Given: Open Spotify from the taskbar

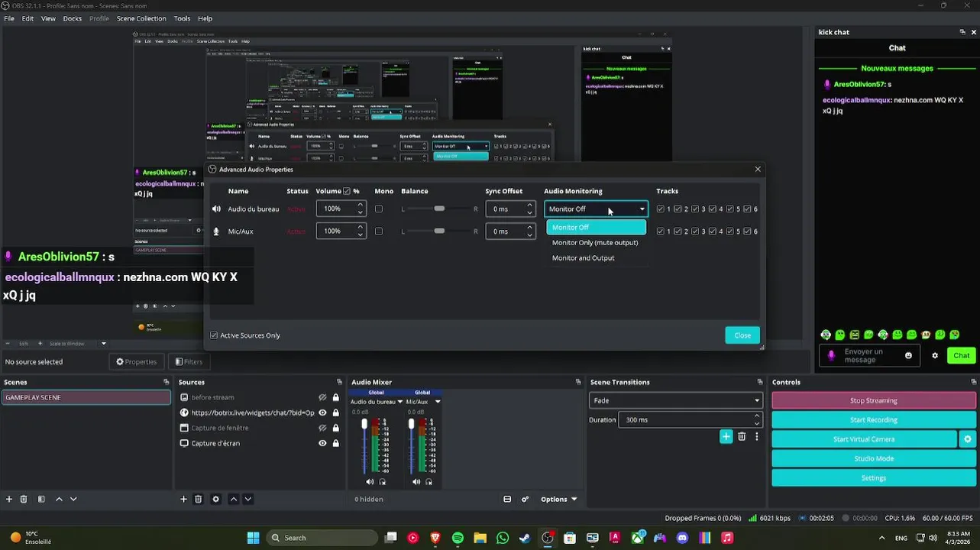Looking at the screenshot, I should click(x=458, y=538).
